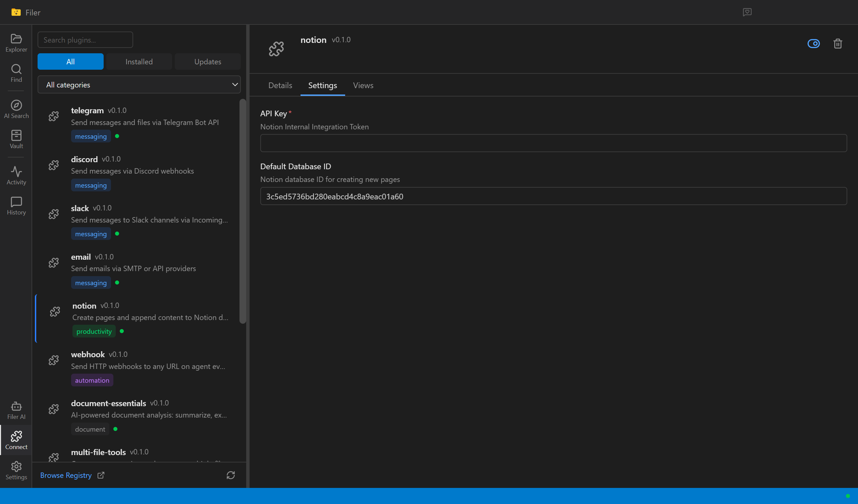Viewport: 858px width, 504px height.
Task: Refresh the plugin list
Action: point(230,476)
